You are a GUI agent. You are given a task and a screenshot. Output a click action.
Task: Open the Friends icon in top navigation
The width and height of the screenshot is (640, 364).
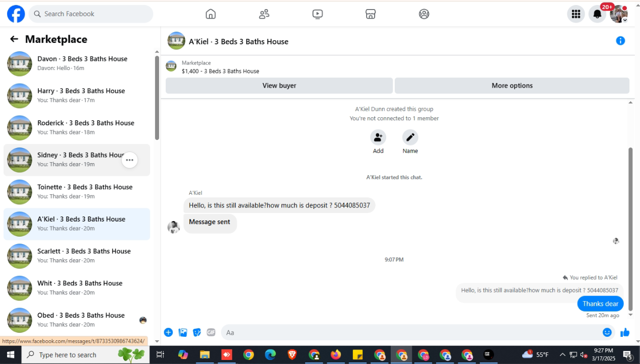(264, 14)
